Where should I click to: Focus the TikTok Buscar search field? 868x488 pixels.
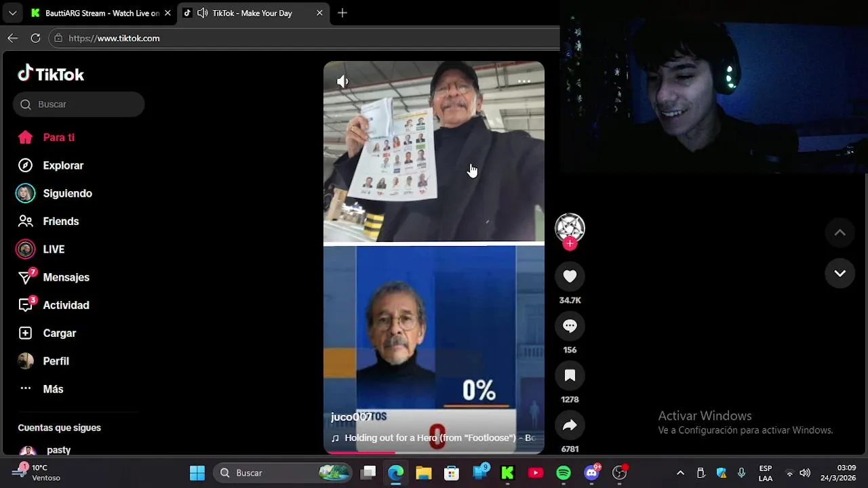coord(79,104)
